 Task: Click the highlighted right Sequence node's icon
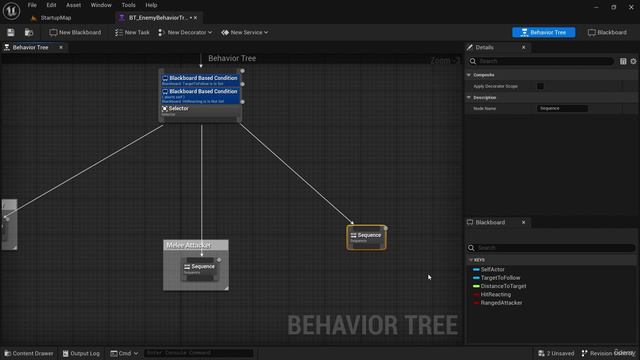[353, 236]
